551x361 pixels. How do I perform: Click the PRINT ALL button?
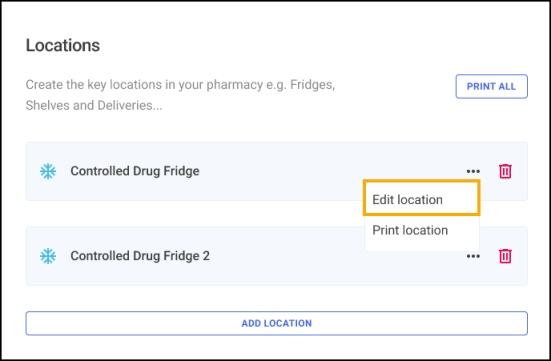[491, 86]
